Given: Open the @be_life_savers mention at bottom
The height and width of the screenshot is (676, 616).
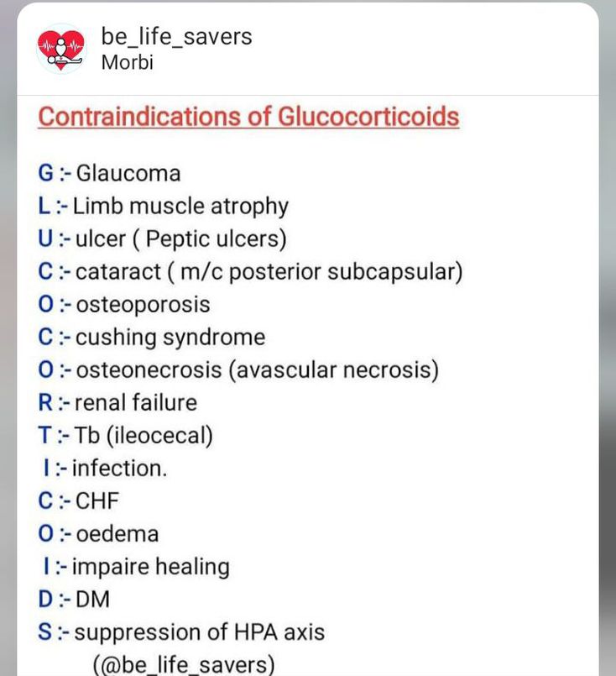Looking at the screenshot, I should (184, 664).
